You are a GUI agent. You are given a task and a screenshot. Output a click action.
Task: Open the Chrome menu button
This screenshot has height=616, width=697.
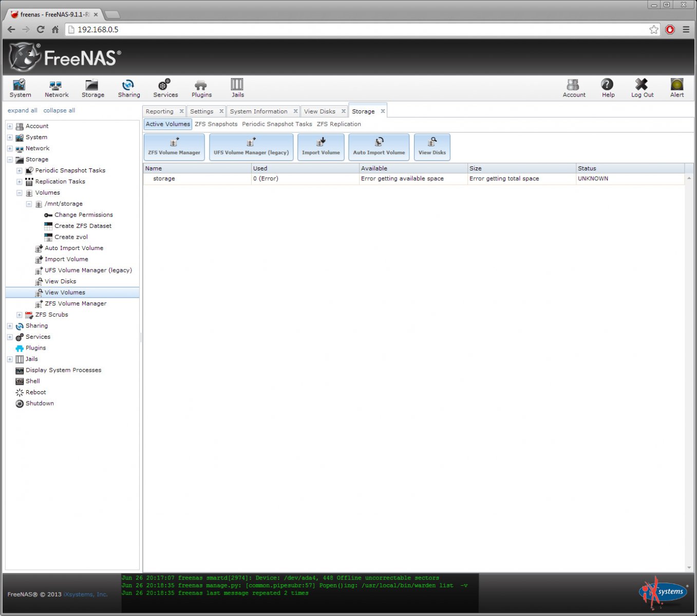[686, 30]
